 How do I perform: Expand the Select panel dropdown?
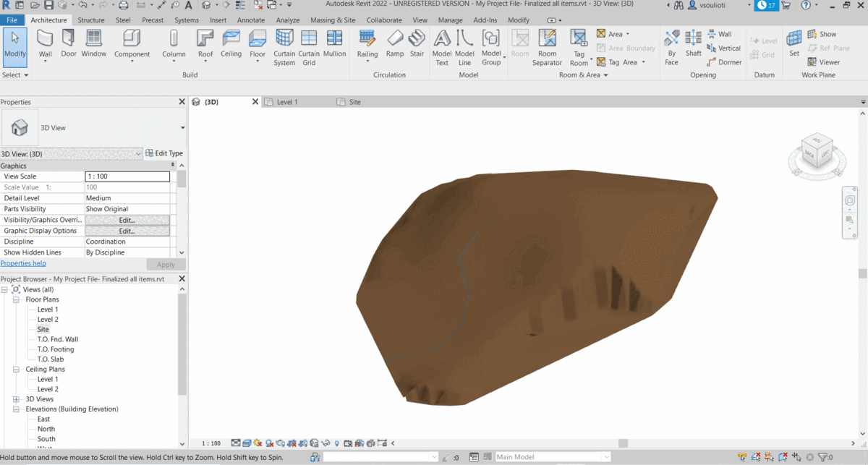click(x=15, y=75)
